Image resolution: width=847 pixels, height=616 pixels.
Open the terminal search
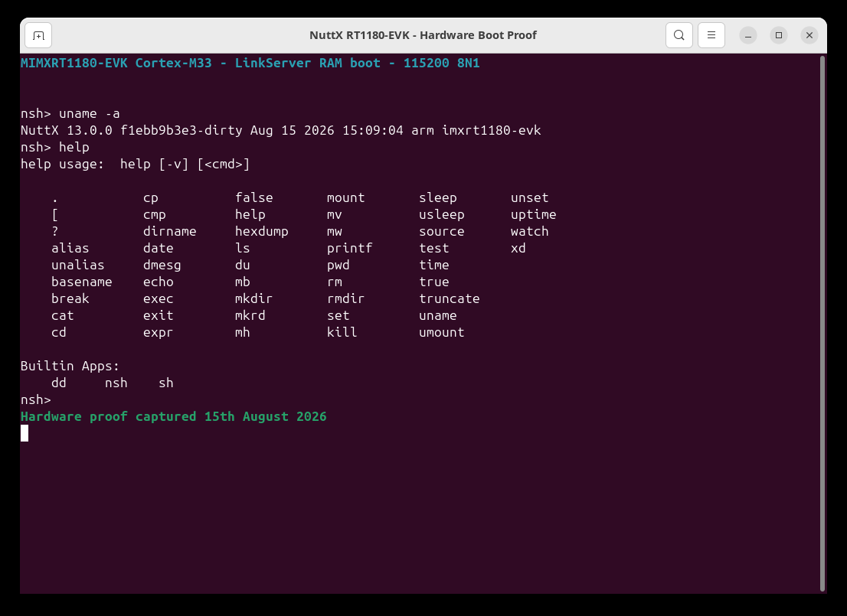[x=679, y=36]
